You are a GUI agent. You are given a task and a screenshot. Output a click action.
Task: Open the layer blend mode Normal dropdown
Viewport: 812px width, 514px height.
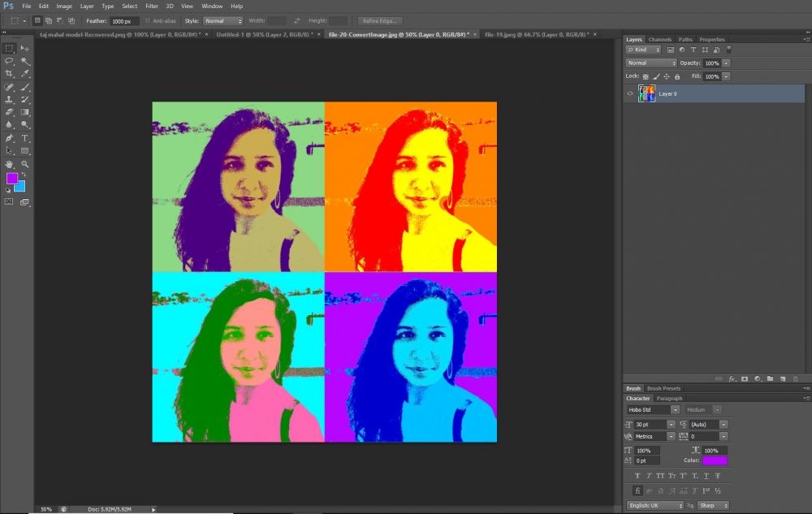[651, 63]
